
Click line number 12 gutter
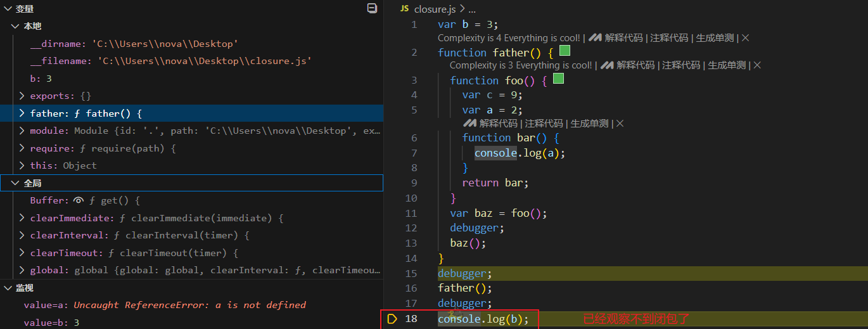pyautogui.click(x=411, y=228)
